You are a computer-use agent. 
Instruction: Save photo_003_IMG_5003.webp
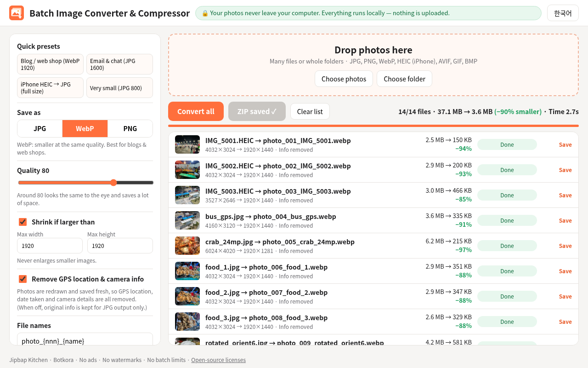(x=565, y=195)
